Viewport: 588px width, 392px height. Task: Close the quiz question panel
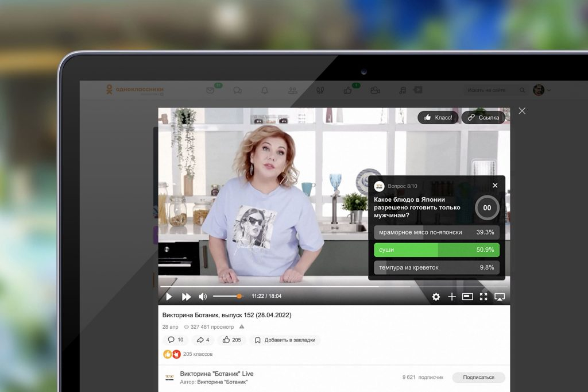(495, 186)
